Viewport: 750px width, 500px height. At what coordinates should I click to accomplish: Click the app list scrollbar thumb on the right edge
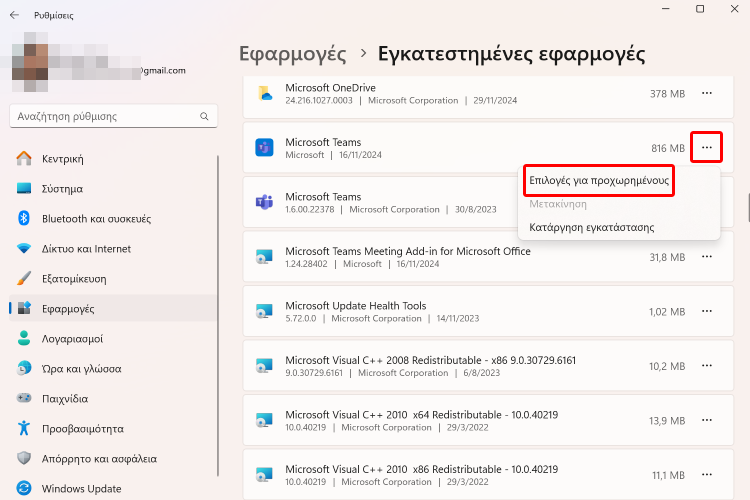click(748, 207)
